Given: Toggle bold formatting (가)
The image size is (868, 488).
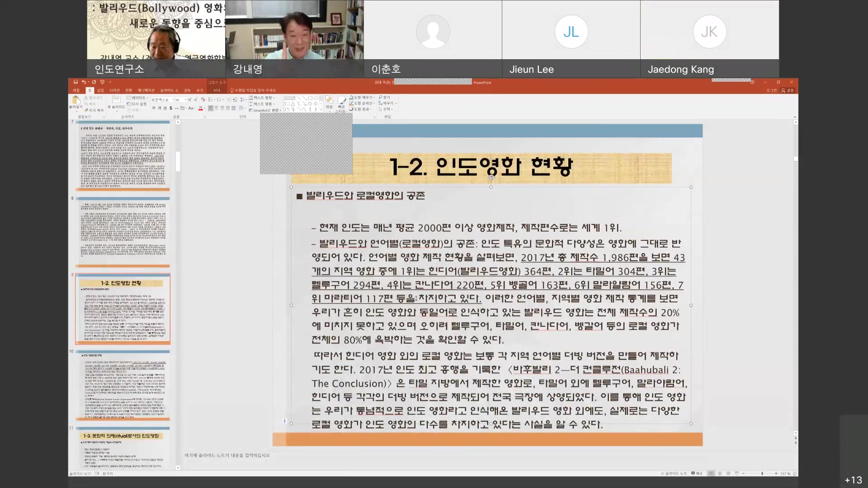Looking at the screenshot, I should pyautogui.click(x=154, y=108).
